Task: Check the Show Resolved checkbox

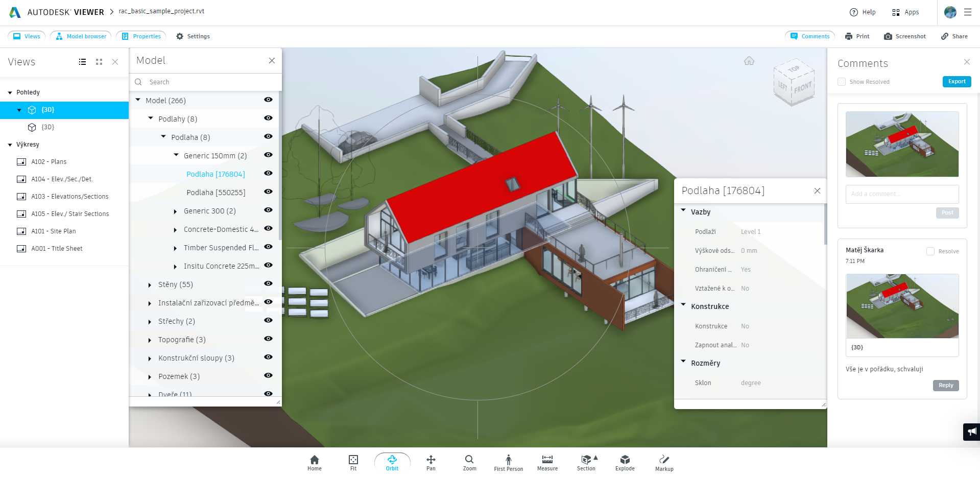Action: tap(842, 82)
